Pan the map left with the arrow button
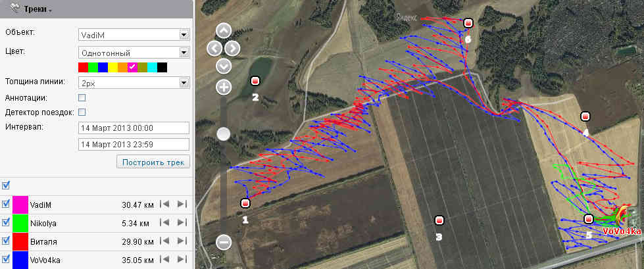Screen dimensions: 644x269 point(214,49)
